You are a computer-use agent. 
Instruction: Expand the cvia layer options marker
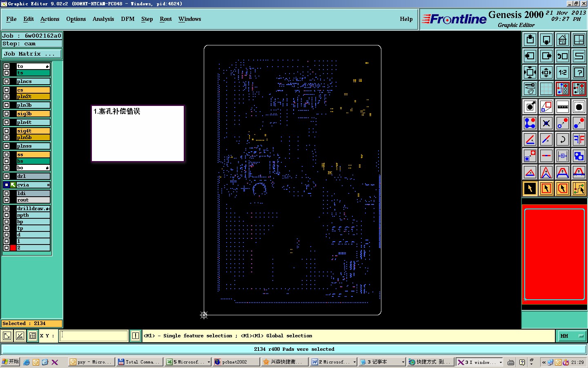pyautogui.click(x=48, y=185)
